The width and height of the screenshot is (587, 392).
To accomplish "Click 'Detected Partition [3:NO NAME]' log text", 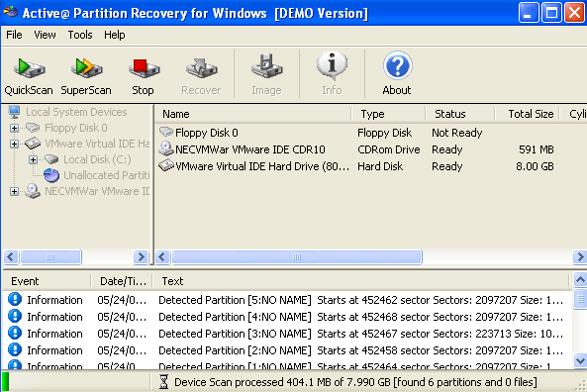I will point(235,334).
